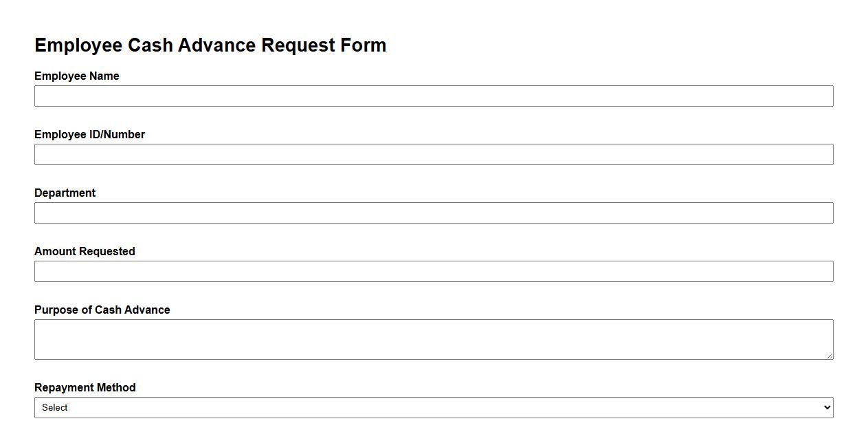Click the Repayment Method label
The image size is (868, 432).
click(85, 387)
